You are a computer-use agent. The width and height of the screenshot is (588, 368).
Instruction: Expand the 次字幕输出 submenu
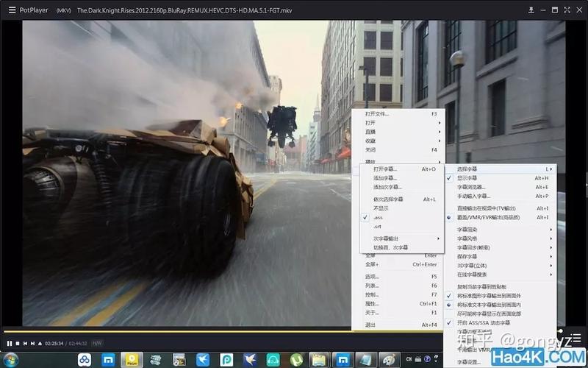386,238
